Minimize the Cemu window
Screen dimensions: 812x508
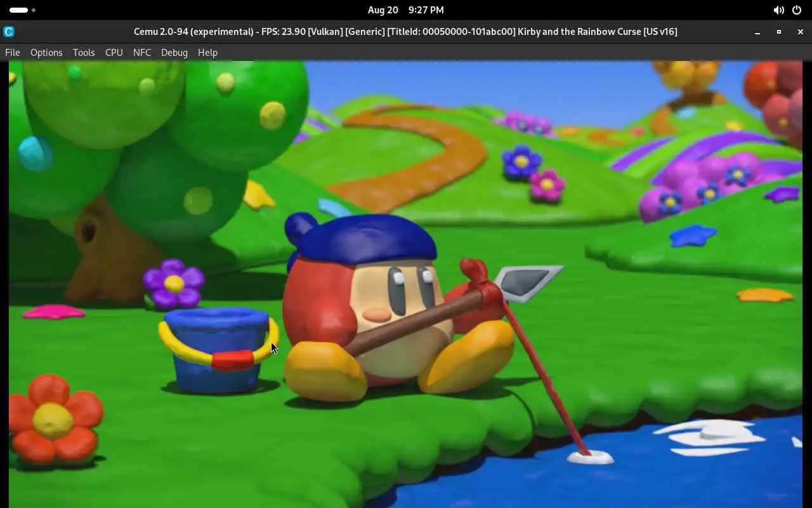pyautogui.click(x=757, y=32)
